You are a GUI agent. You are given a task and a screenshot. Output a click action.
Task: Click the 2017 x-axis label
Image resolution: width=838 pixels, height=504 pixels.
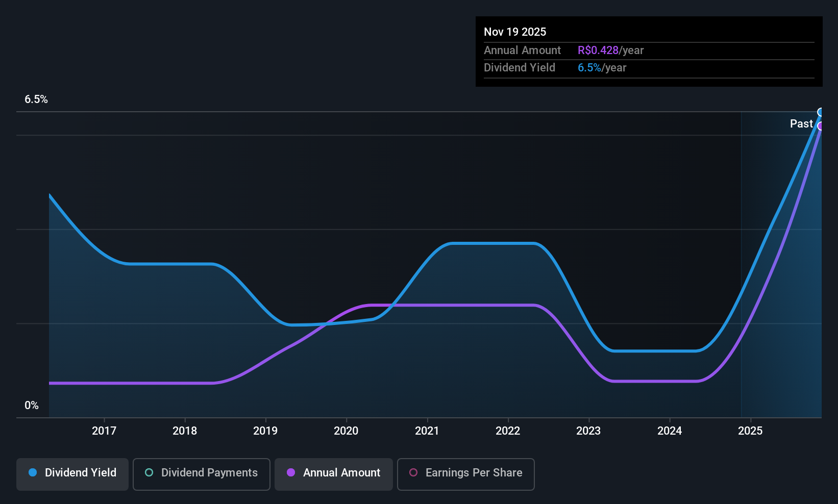point(104,431)
